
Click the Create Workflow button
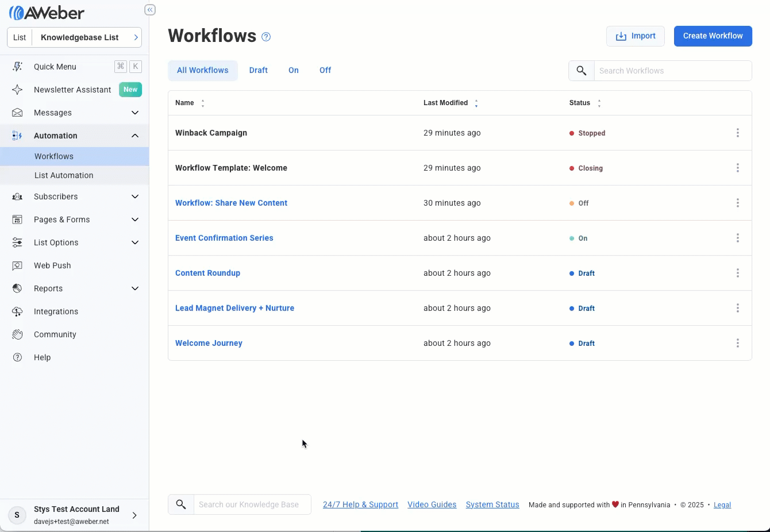(713, 36)
